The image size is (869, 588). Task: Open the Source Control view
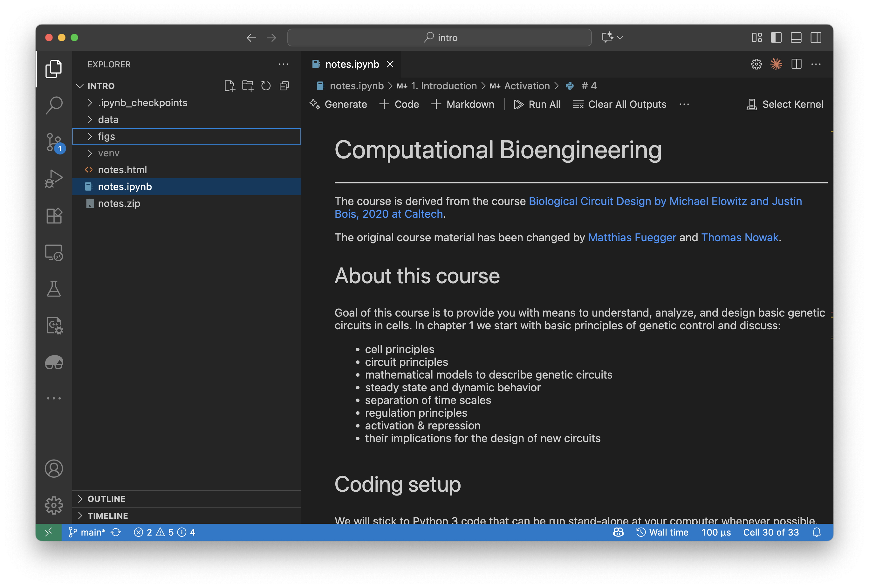[x=54, y=142]
